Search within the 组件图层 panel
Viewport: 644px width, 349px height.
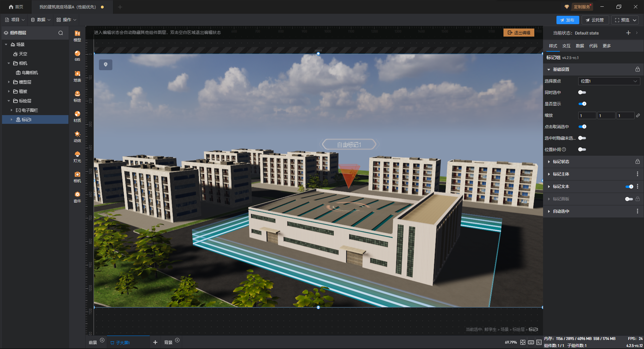[x=61, y=33]
